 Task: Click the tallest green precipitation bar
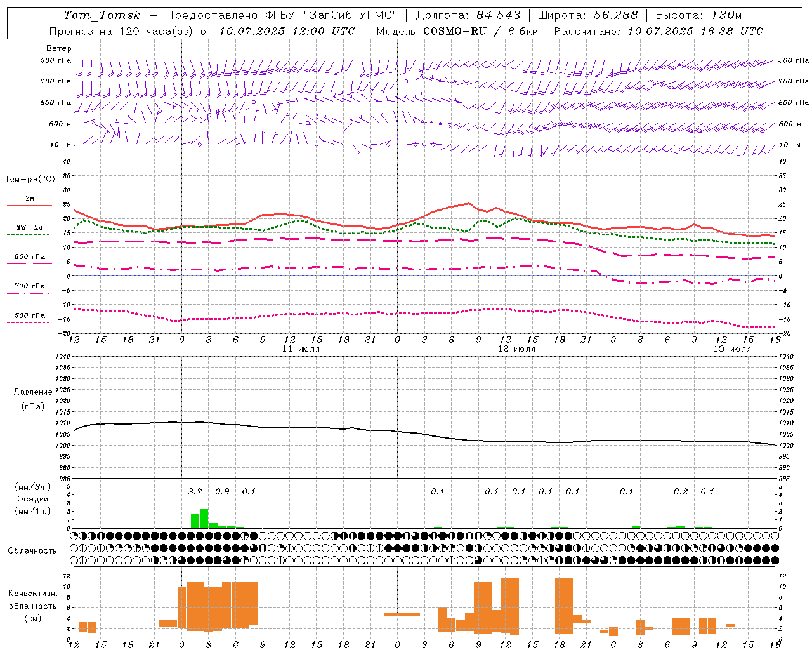[x=204, y=519]
